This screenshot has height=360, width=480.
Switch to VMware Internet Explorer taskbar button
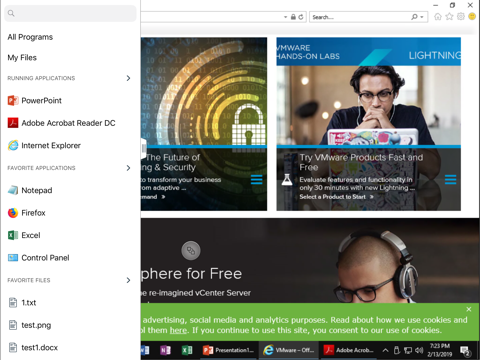coord(289,350)
